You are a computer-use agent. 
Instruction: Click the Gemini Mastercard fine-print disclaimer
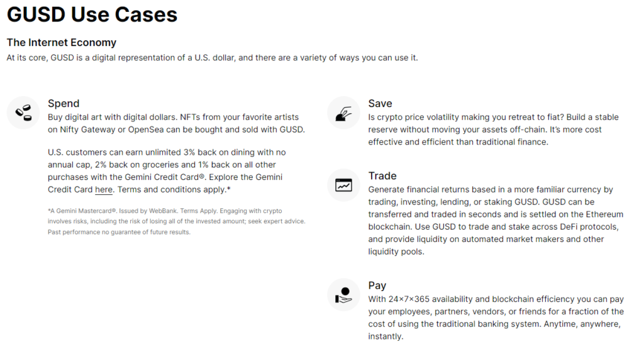click(176, 221)
